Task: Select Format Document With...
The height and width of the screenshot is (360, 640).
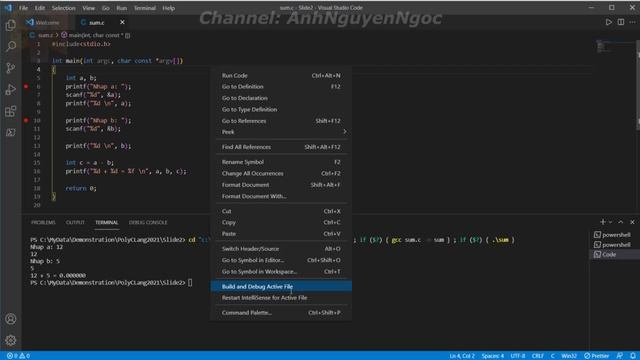Action: pyautogui.click(x=281, y=196)
